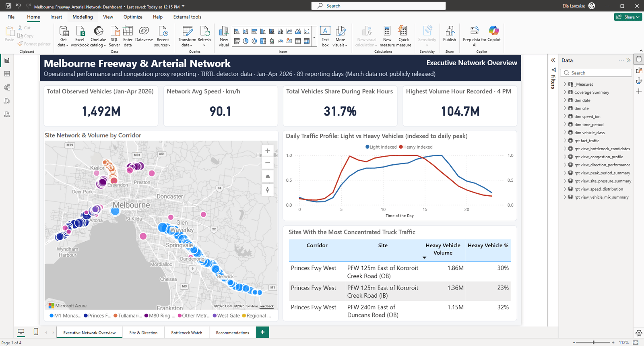Reset map compass rotation
This screenshot has width=644, height=346.
point(268,190)
